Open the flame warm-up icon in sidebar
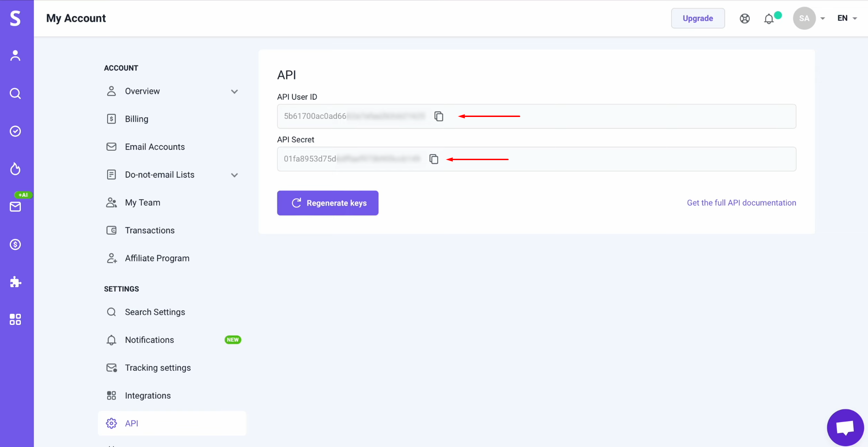868x447 pixels. pos(15,169)
